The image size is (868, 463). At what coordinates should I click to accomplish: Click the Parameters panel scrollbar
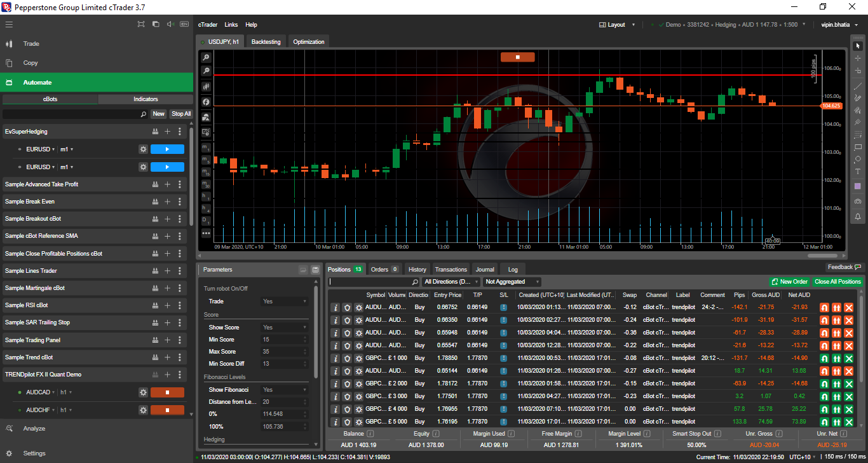click(316, 331)
